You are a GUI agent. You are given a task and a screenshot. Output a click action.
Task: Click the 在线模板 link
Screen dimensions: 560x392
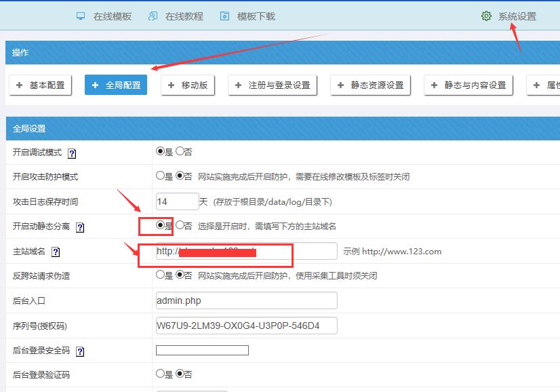click(x=112, y=16)
